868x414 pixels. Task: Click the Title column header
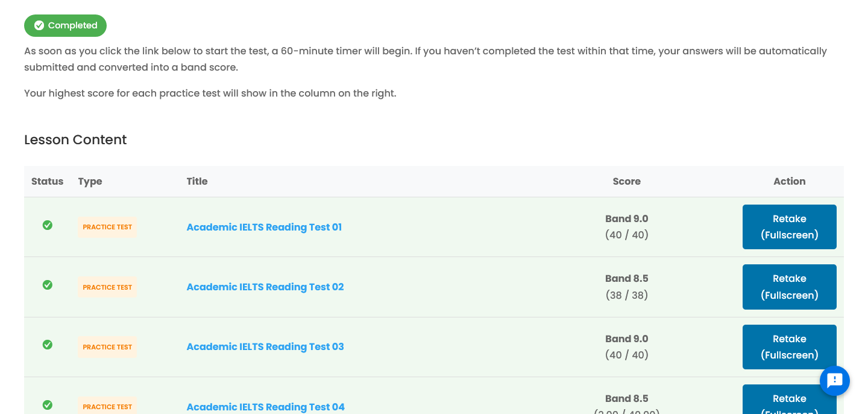coord(197,181)
